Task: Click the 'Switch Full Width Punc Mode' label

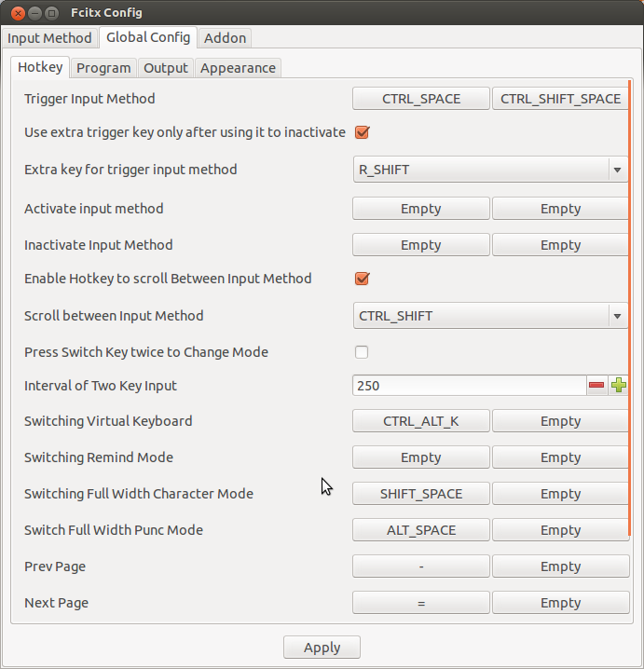Action: point(114,530)
